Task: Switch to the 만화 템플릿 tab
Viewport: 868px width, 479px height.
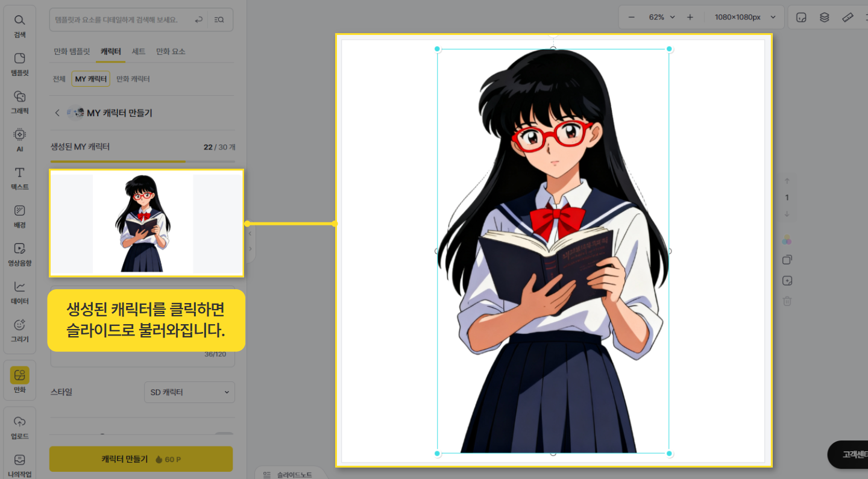Action: click(x=72, y=51)
